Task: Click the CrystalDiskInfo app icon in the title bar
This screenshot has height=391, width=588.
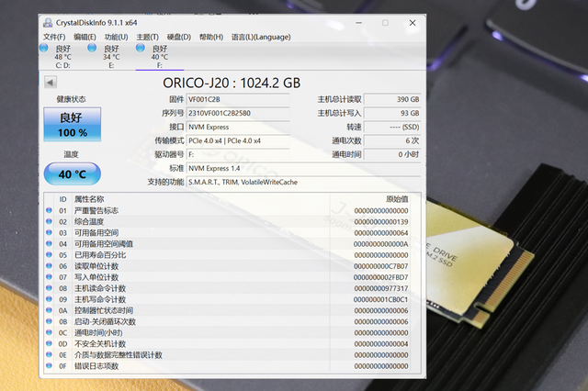Action: click(x=48, y=23)
